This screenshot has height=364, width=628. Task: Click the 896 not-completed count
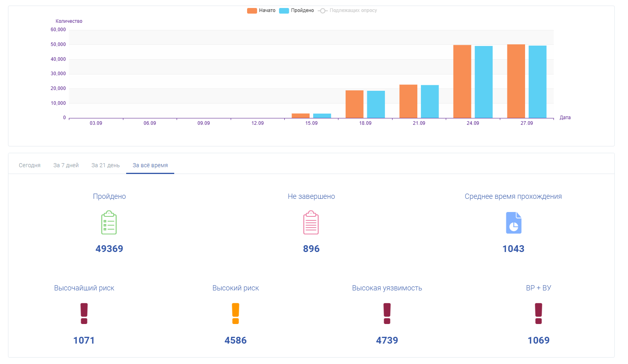(x=311, y=249)
